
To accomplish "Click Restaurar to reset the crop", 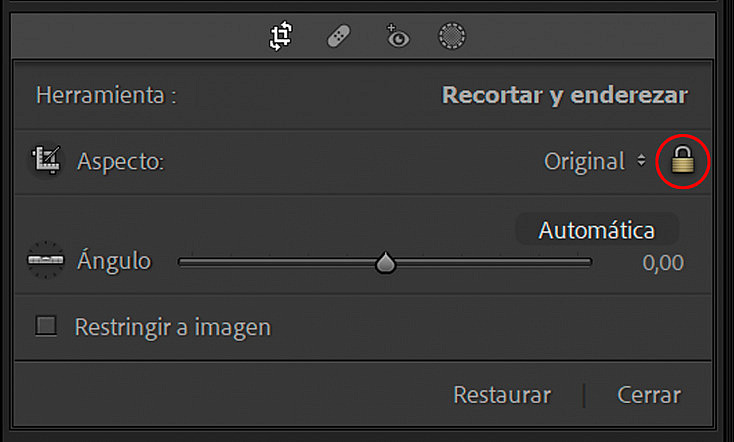I will click(x=502, y=395).
